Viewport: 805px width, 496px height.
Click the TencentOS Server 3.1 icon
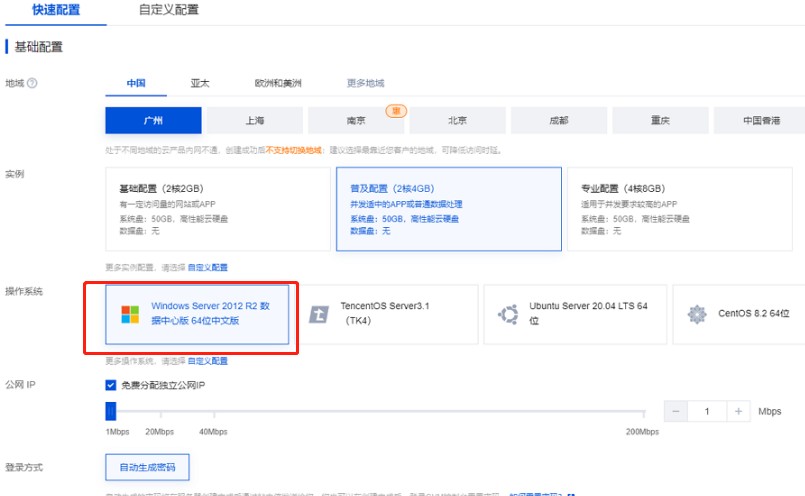pos(319,315)
